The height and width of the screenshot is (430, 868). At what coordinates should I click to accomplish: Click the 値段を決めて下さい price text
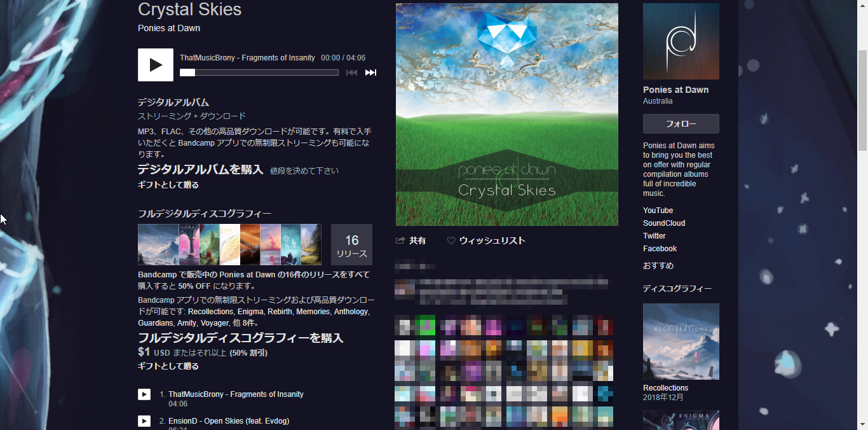304,170
